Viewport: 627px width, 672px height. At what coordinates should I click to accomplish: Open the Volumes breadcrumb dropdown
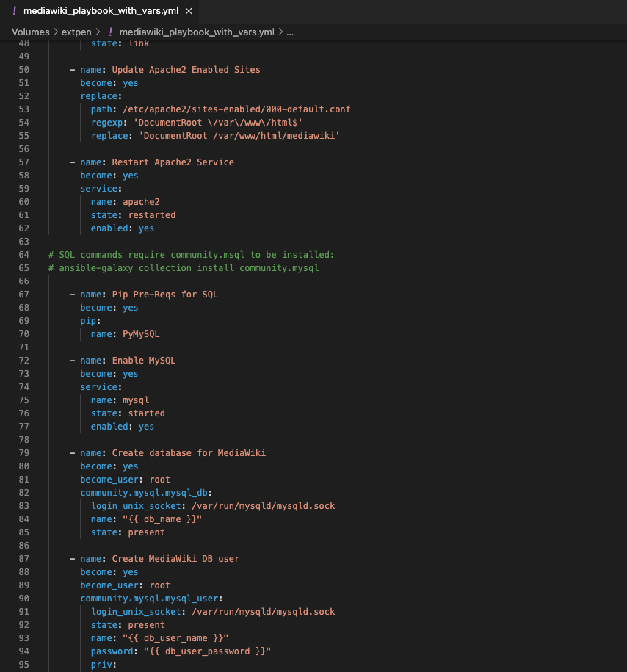click(x=30, y=32)
